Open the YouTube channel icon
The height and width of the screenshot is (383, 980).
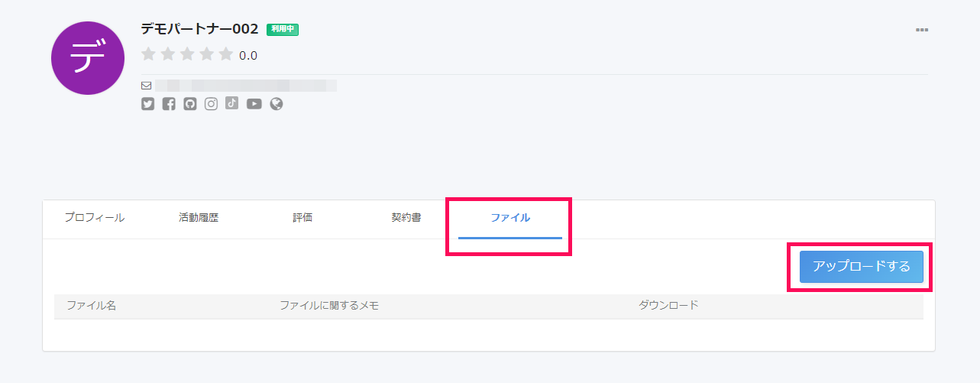tap(254, 104)
